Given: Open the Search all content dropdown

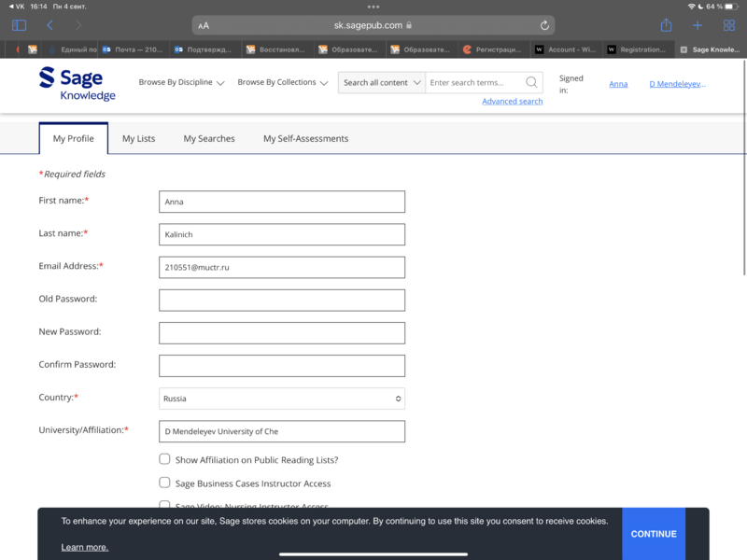Looking at the screenshot, I should coord(381,82).
